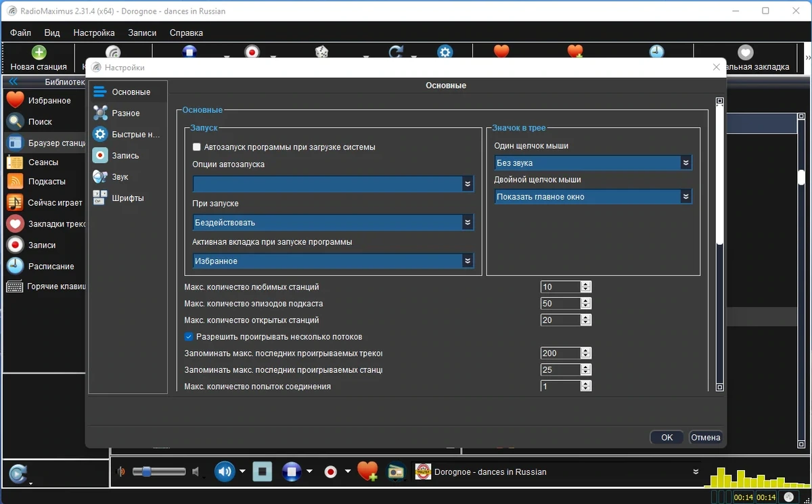Add station to favorites via heart-plus icon

click(367, 472)
